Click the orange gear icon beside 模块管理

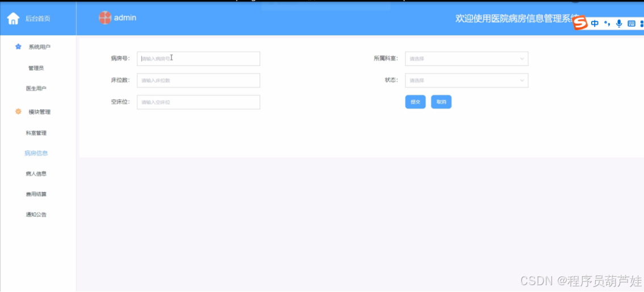(x=18, y=112)
